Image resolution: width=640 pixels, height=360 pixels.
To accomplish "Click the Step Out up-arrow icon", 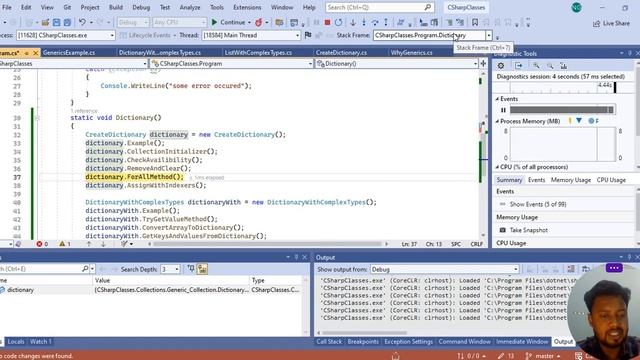I will click(386, 22).
